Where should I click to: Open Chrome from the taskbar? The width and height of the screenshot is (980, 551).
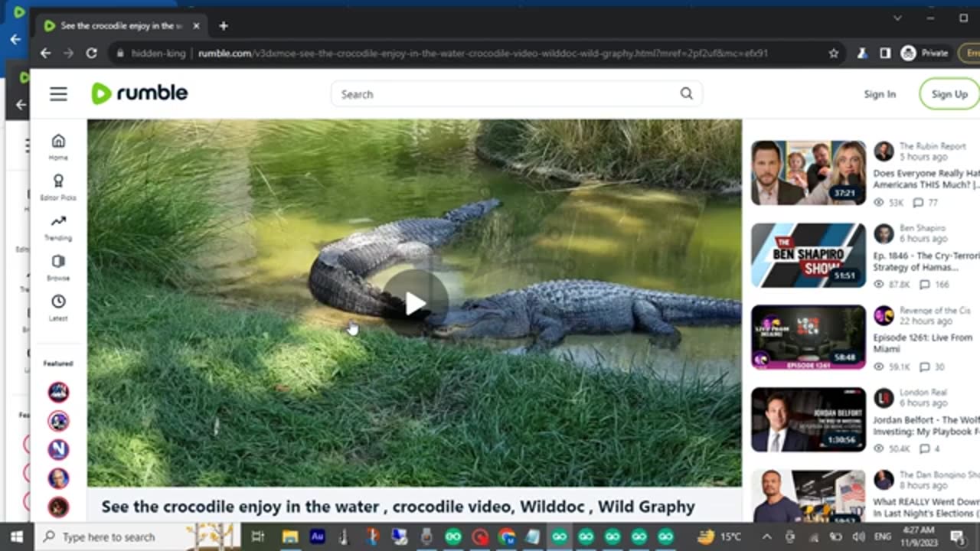click(507, 536)
